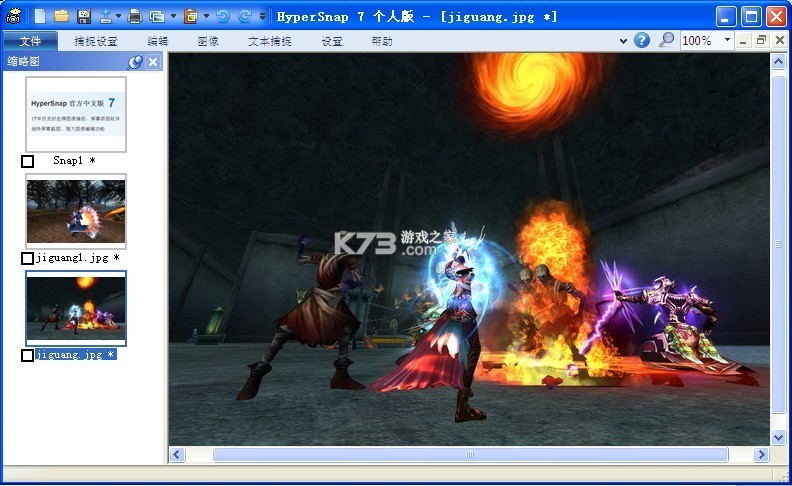Click the capture window toolbar icon
Screen dimensions: 792x486
pyautogui.click(x=157, y=16)
